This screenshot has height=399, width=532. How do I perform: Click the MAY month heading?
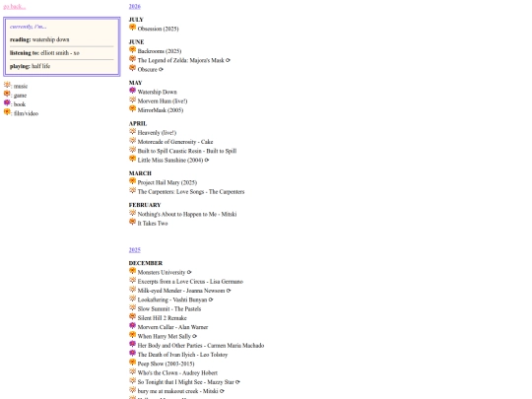[x=135, y=83]
